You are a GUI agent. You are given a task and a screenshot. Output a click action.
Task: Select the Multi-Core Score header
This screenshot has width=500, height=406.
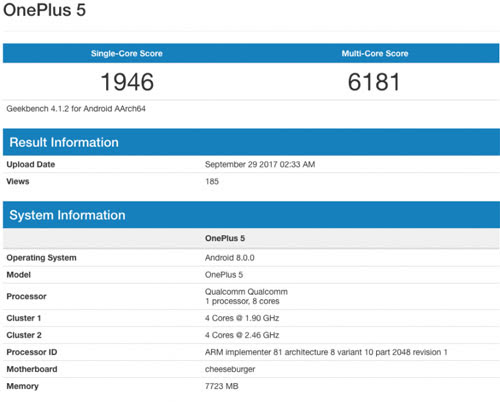375,53
